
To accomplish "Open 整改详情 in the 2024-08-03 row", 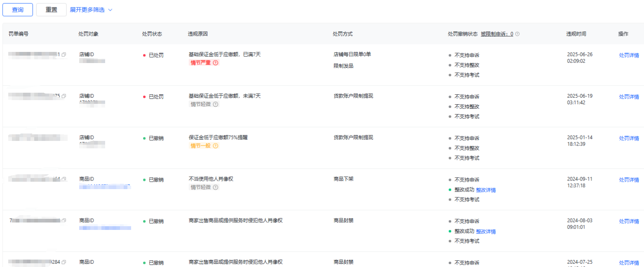I will pyautogui.click(x=486, y=232).
